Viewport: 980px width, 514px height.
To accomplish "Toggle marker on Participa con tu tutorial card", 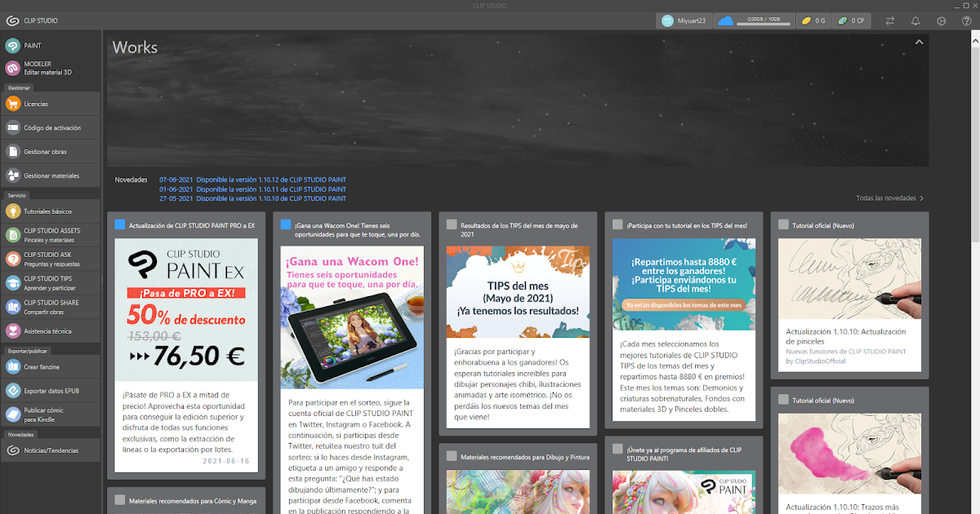I will click(x=617, y=224).
